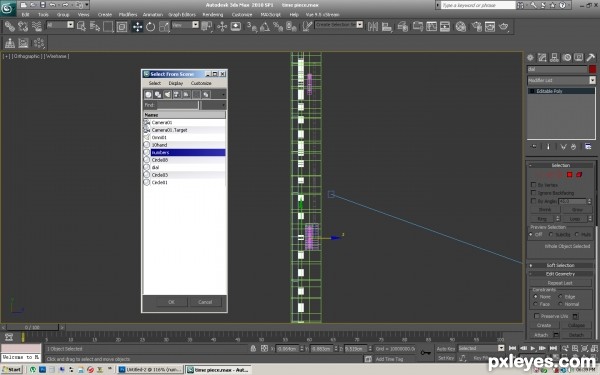600x375 pixels.
Task: Toggle Window/Crossing selection icon
Action: 122,26
